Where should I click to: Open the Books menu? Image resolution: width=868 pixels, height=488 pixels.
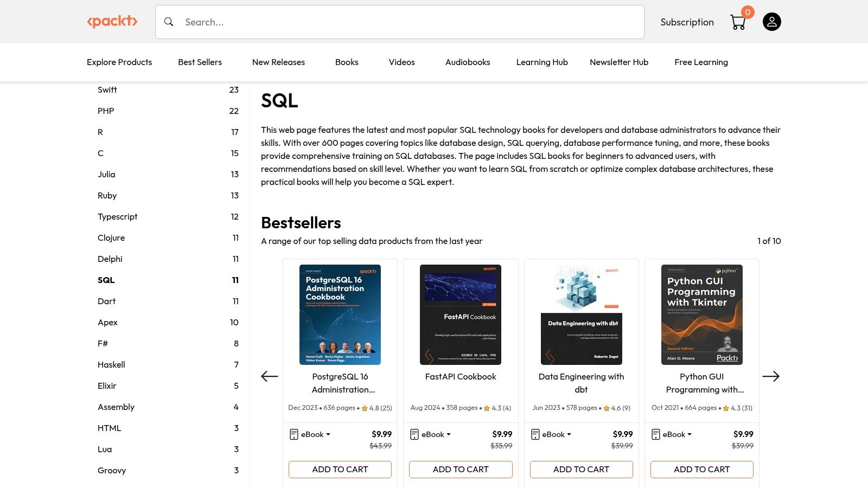pyautogui.click(x=347, y=62)
